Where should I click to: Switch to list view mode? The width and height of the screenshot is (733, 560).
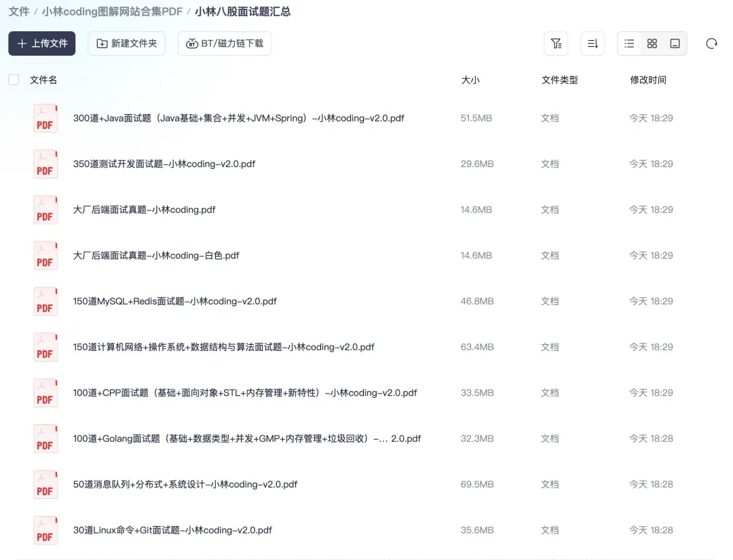[629, 43]
